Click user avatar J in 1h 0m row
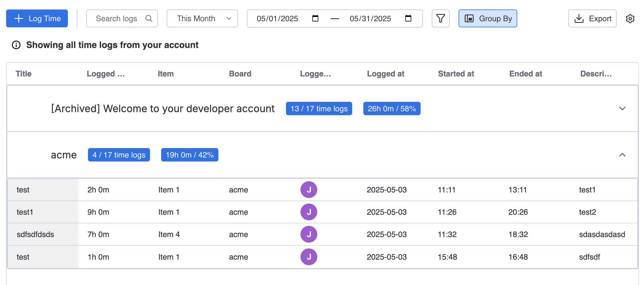Image resolution: width=644 pixels, height=285 pixels. (309, 257)
